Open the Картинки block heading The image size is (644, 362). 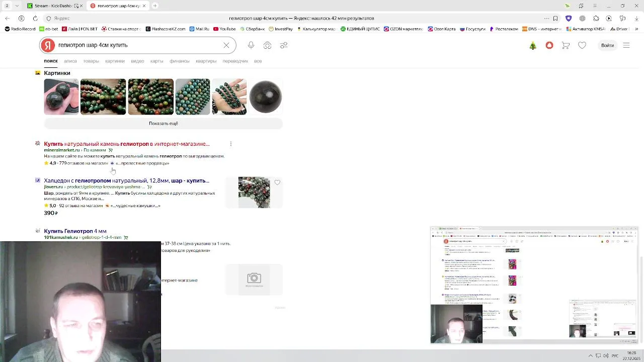click(57, 73)
